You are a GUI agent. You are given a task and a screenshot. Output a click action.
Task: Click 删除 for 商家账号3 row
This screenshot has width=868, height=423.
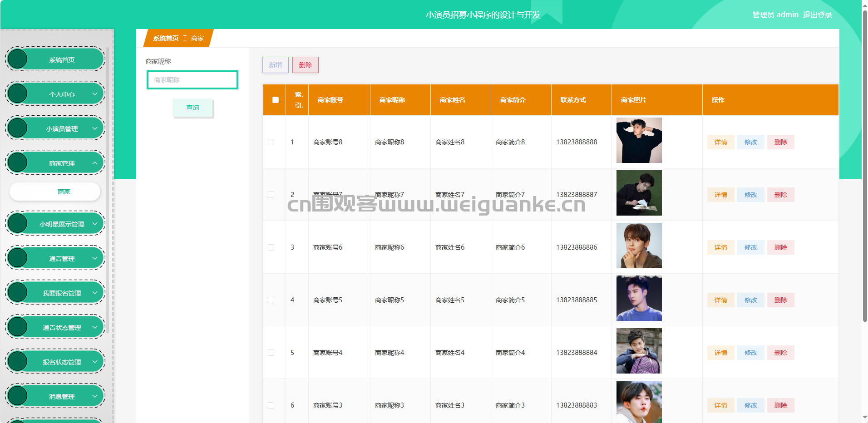point(781,405)
